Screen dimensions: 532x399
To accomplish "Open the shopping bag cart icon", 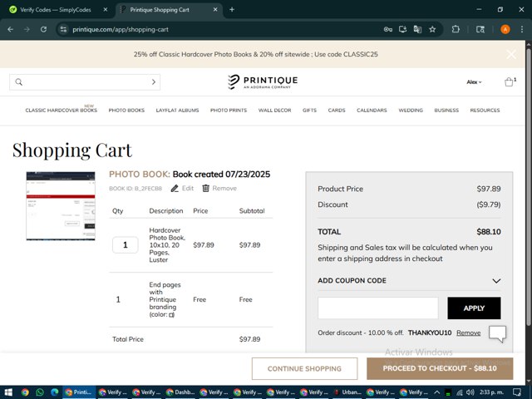I will click(509, 82).
